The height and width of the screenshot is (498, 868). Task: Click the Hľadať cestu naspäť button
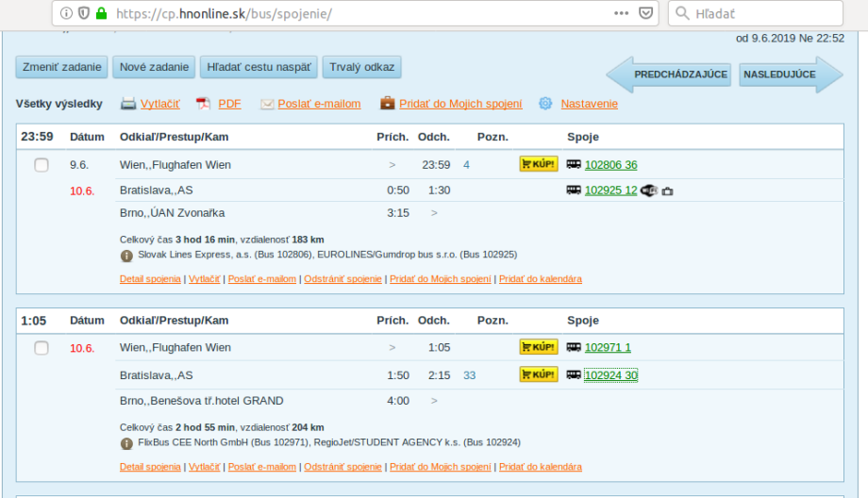click(x=259, y=67)
